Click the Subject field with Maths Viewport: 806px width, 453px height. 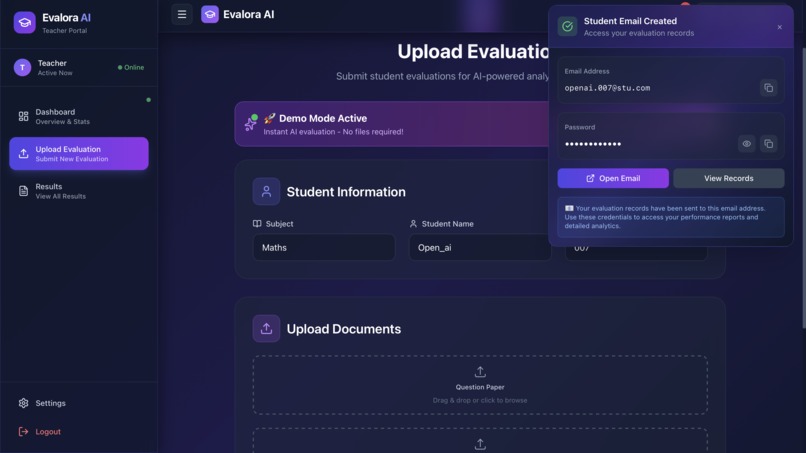coord(324,247)
